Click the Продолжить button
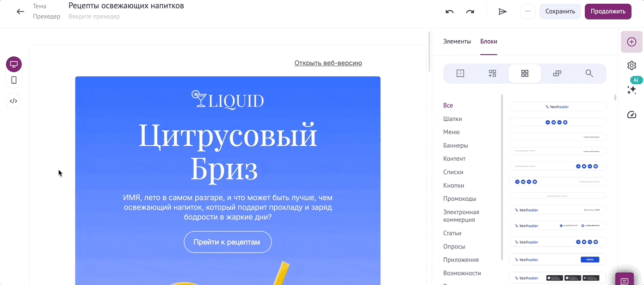 608,12
